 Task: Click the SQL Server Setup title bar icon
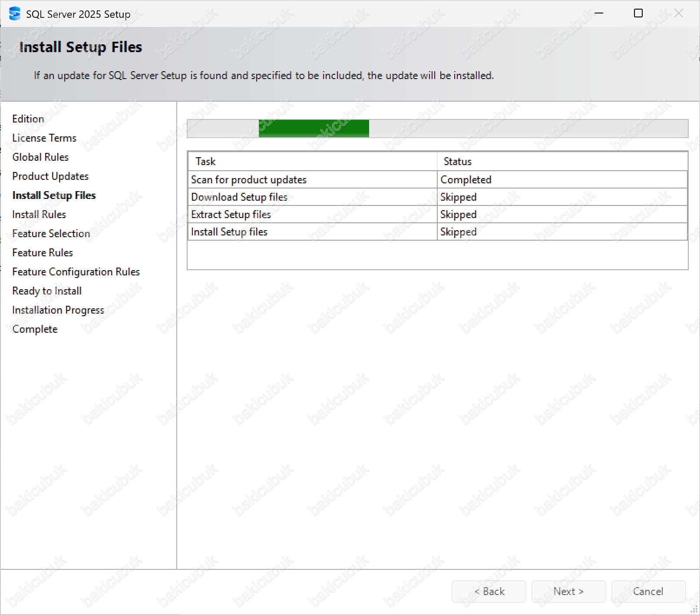click(x=15, y=14)
